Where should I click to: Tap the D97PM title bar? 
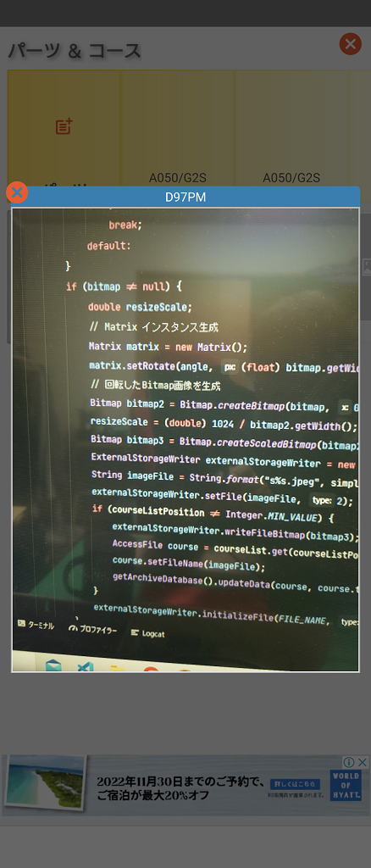coord(185,197)
